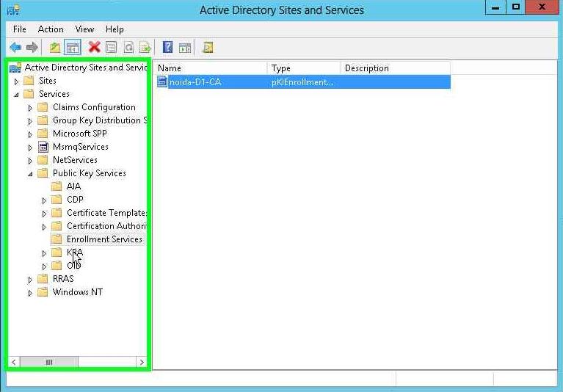Collapse the Services node
Image resolution: width=563 pixels, height=392 pixels.
click(17, 95)
